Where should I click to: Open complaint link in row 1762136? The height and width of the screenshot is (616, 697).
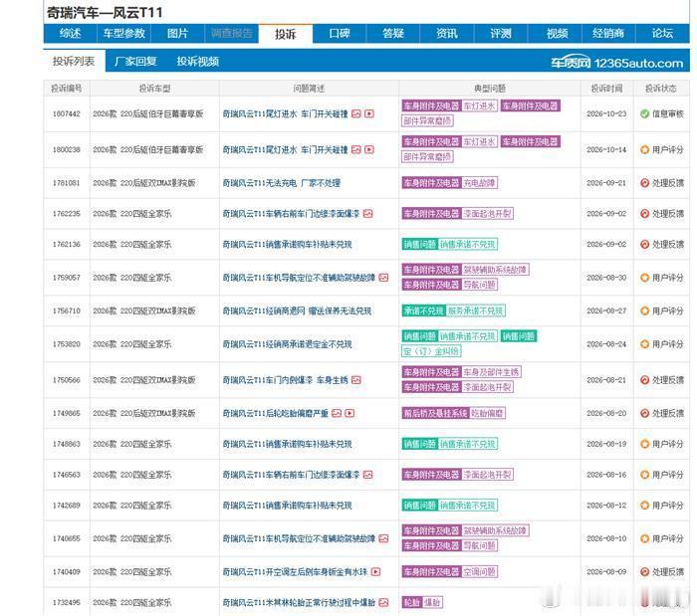[287, 244]
